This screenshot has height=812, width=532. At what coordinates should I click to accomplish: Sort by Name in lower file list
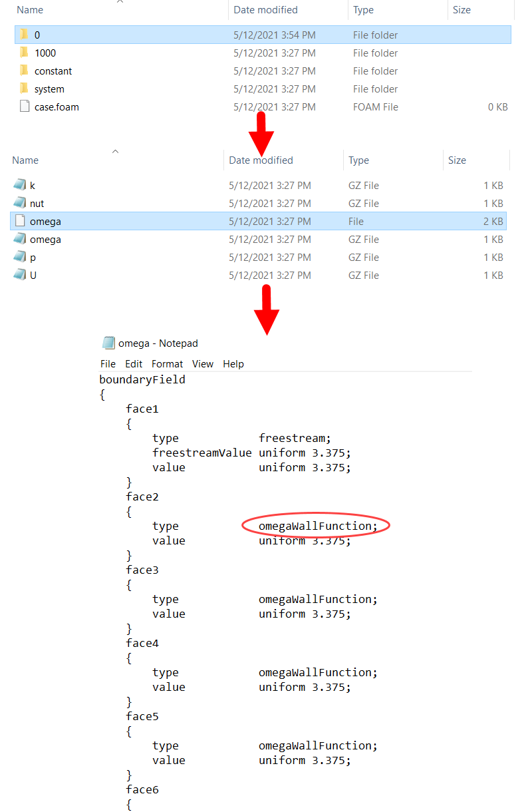point(25,160)
